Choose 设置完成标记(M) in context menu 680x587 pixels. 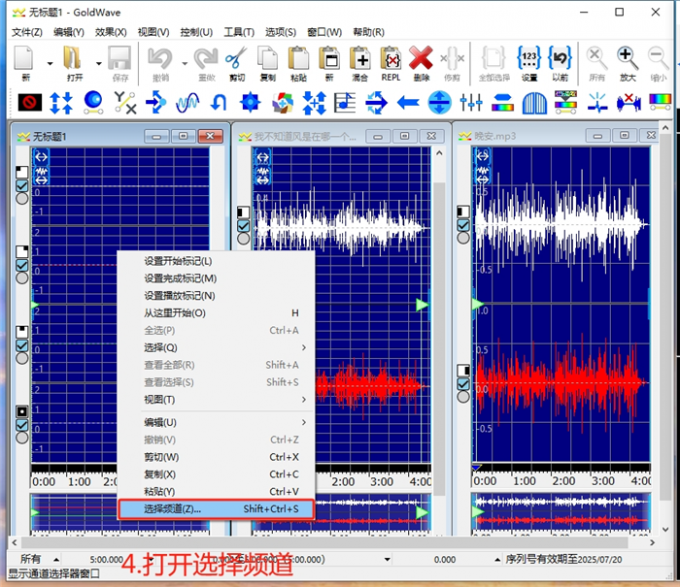click(x=216, y=278)
